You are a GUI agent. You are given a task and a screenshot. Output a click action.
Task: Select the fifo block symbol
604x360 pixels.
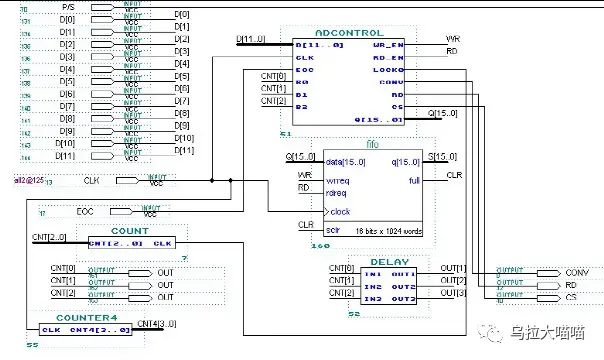[x=372, y=193]
